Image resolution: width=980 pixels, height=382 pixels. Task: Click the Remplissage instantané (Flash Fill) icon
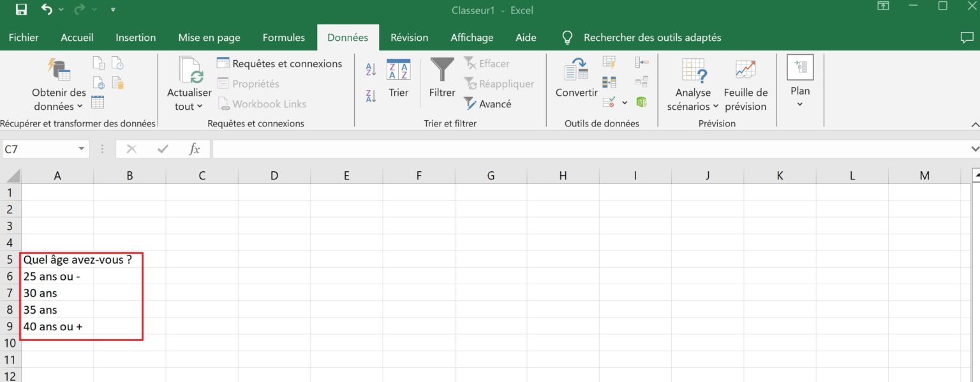pyautogui.click(x=609, y=62)
